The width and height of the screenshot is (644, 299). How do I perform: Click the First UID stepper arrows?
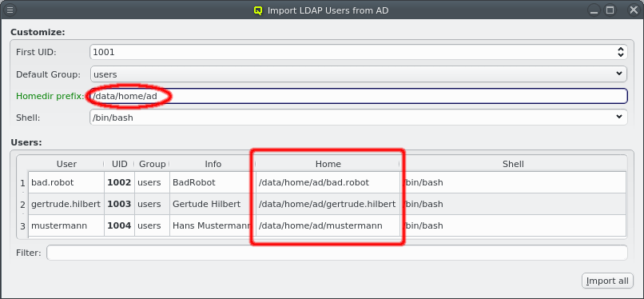[x=621, y=52]
